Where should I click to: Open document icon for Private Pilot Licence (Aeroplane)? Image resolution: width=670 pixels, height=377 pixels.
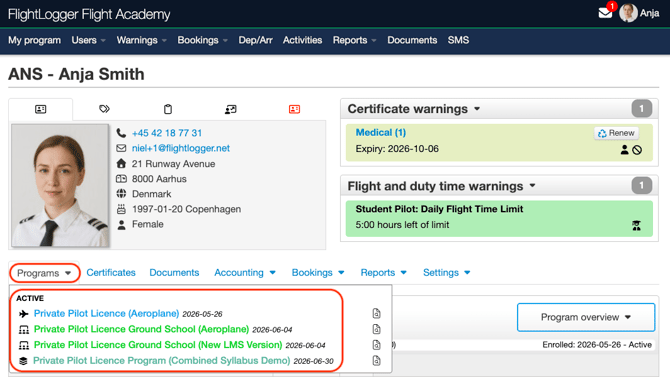pyautogui.click(x=376, y=313)
